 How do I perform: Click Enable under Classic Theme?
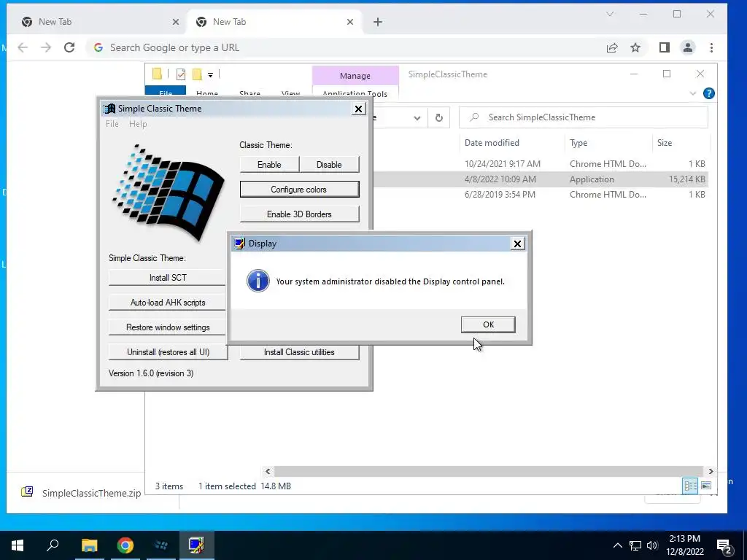pyautogui.click(x=269, y=164)
